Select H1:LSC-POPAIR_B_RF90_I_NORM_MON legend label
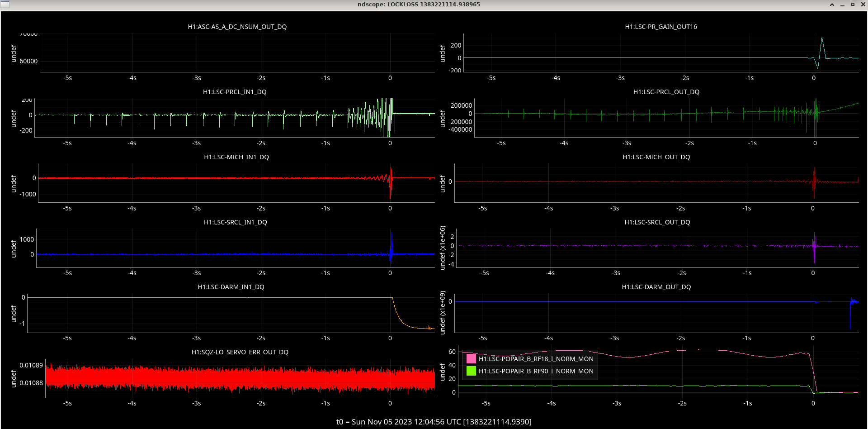The height and width of the screenshot is (429, 868). click(x=536, y=371)
